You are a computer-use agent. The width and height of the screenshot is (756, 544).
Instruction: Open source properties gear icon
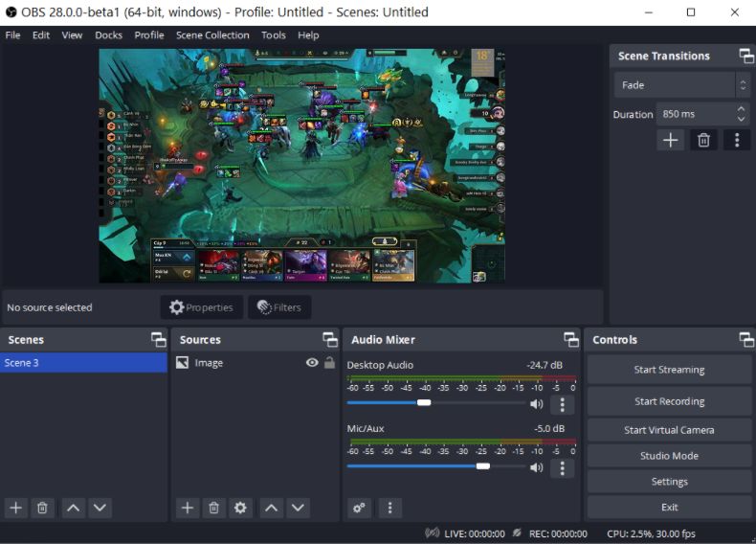pos(240,508)
